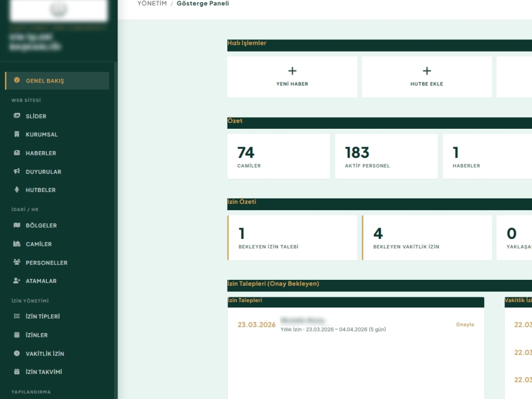Open the 183 Aktif Personel card

click(386, 156)
